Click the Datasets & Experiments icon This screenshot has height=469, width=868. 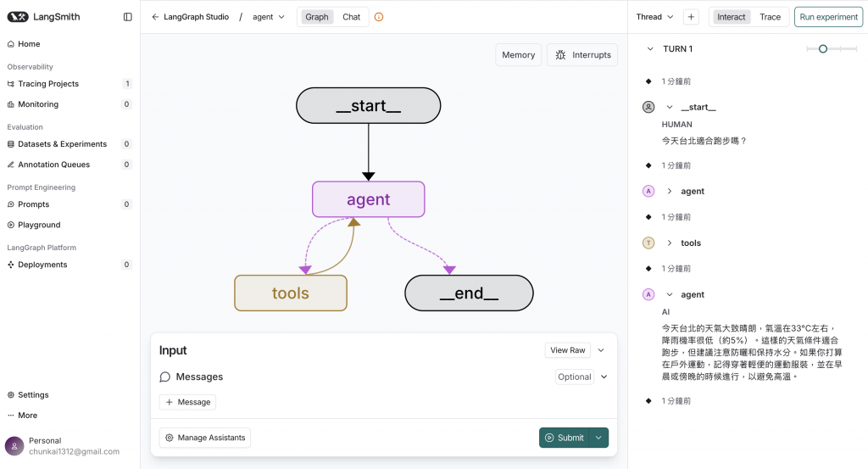(x=10, y=144)
